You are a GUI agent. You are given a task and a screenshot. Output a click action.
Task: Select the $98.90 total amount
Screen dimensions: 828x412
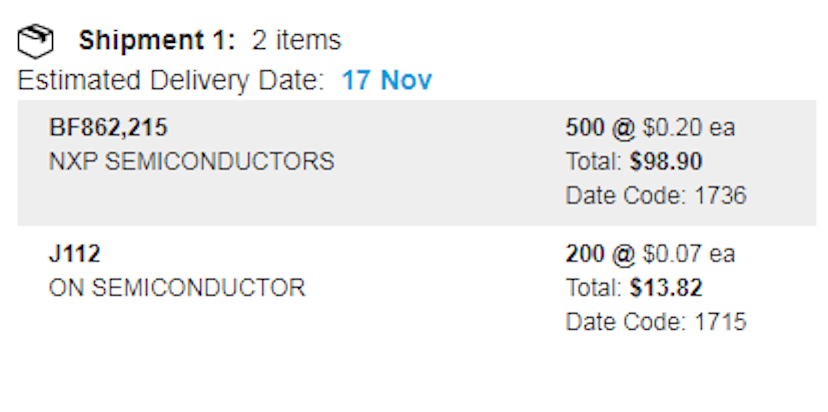pyautogui.click(x=666, y=161)
